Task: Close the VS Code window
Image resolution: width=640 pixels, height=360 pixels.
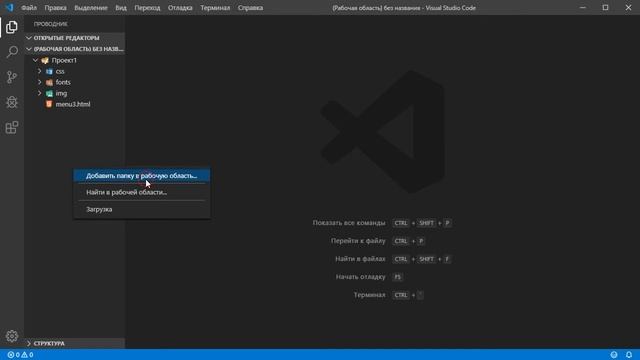Action: pyautogui.click(x=629, y=7)
